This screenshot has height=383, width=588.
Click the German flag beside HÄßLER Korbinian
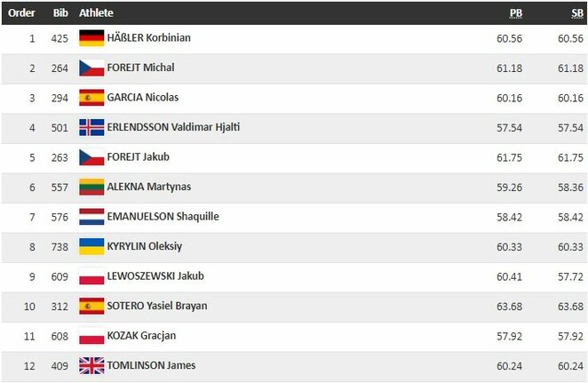[x=91, y=38]
